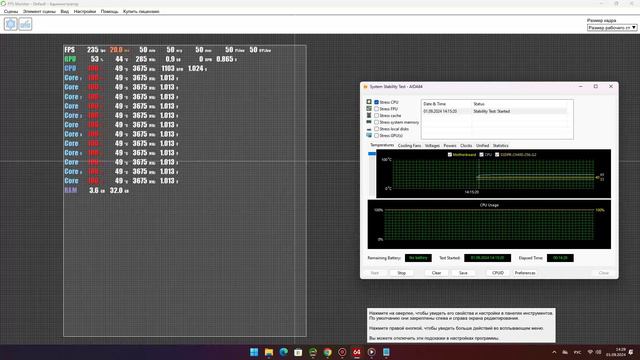The width and height of the screenshot is (640, 360).
Task: Click the Stress local disks icon
Action: tap(369, 129)
